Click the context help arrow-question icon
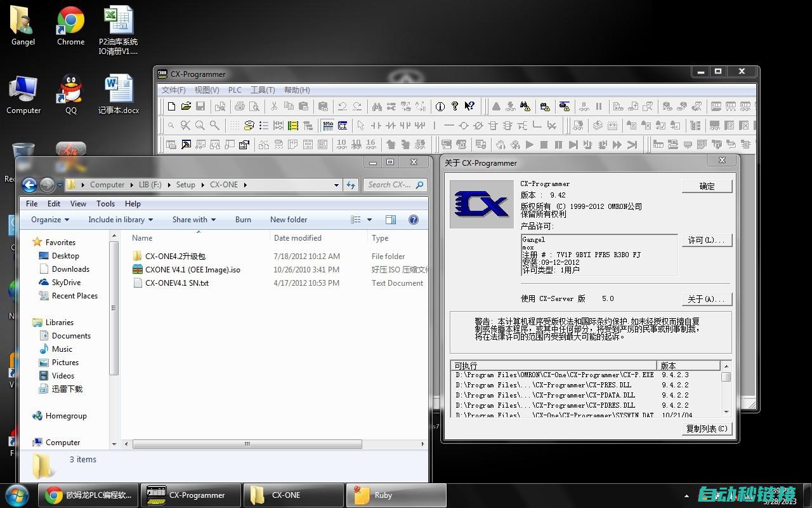812x508 pixels. coord(469,106)
